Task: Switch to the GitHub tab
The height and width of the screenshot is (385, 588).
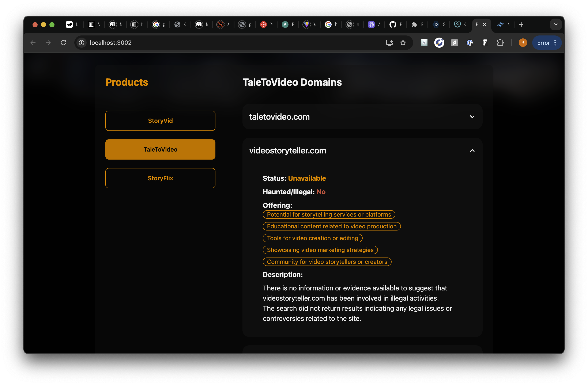Action: (x=393, y=24)
